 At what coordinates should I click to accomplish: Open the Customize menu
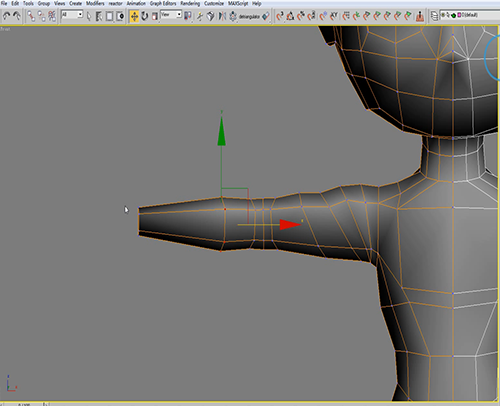[214, 3]
